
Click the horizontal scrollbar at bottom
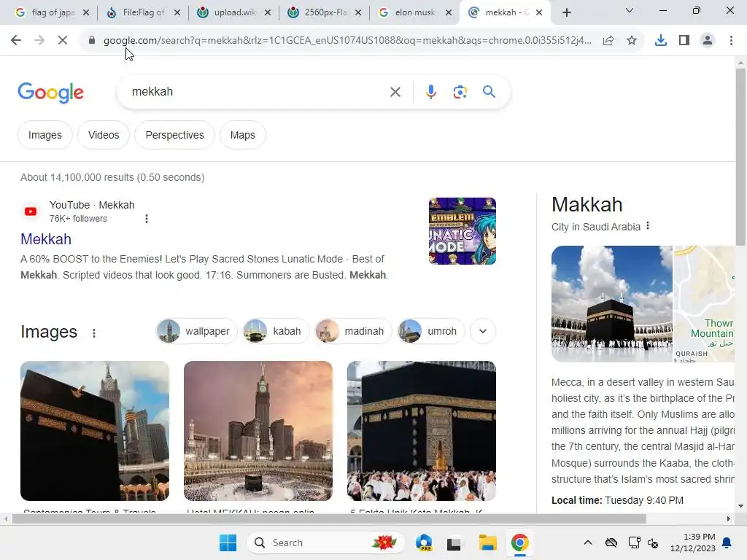click(x=329, y=518)
